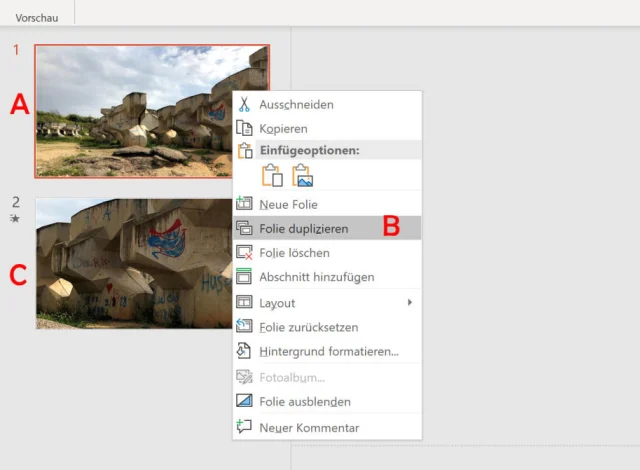Click Neuer Kommentar text entry
Viewport: 640px width, 470px height.
pos(309,427)
